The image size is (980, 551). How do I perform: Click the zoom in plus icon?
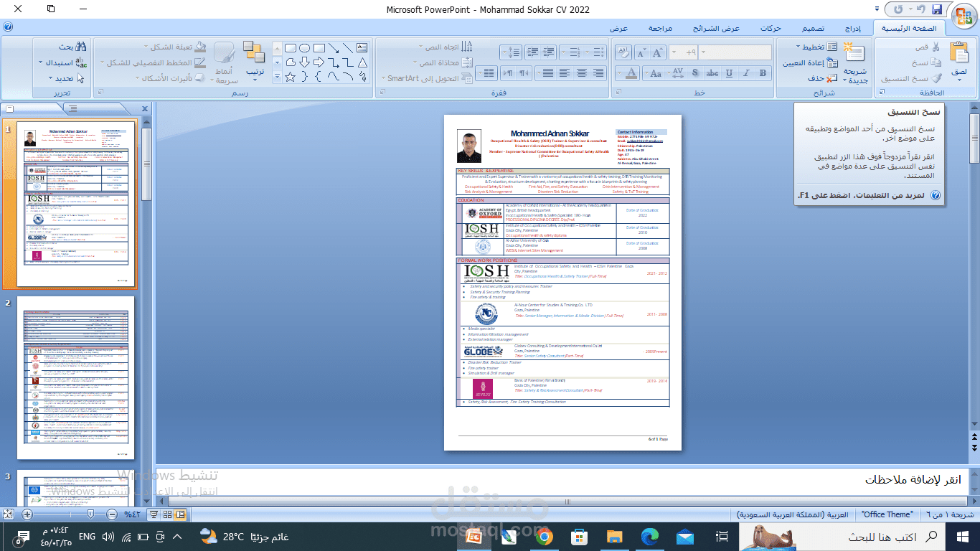click(x=27, y=514)
